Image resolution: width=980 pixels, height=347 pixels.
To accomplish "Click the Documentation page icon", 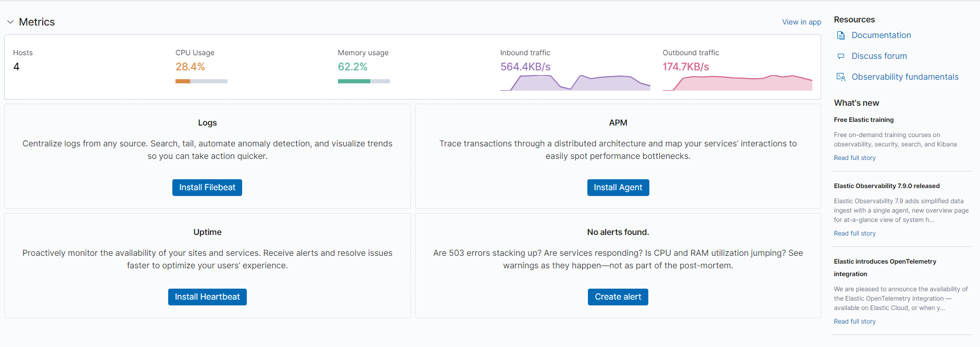I will 840,35.
